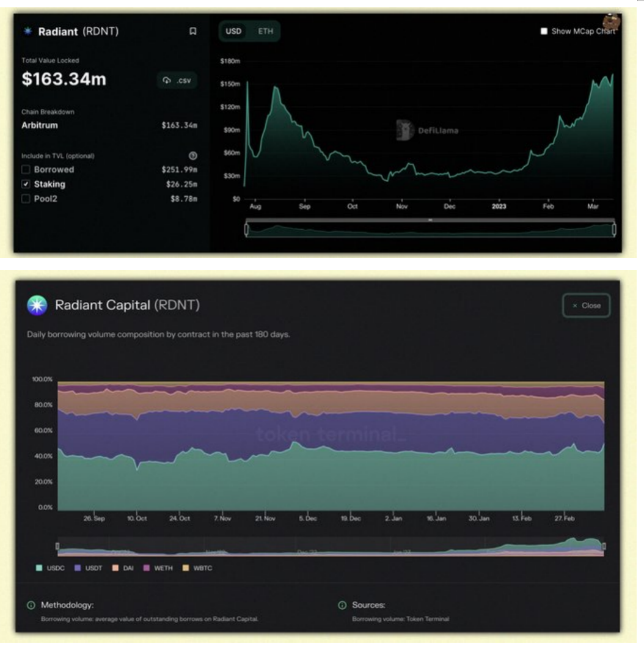The height and width of the screenshot is (655, 644).
Task: Click left handle of borrowing volume range slider
Action: [57, 546]
